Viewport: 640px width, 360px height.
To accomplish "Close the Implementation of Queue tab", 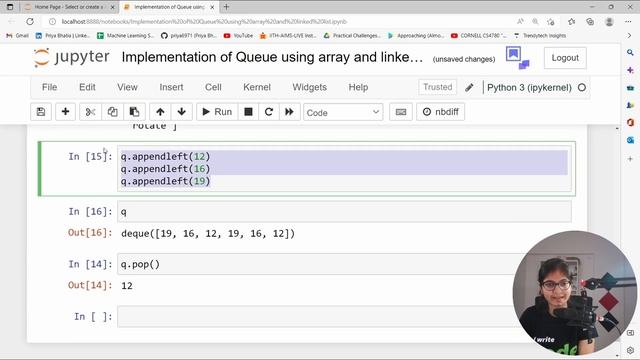I will tap(212, 7).
